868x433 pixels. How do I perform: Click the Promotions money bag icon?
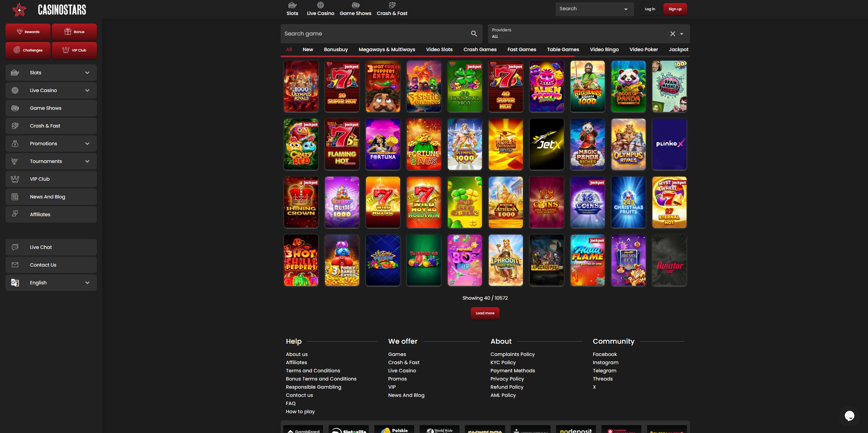(x=15, y=144)
